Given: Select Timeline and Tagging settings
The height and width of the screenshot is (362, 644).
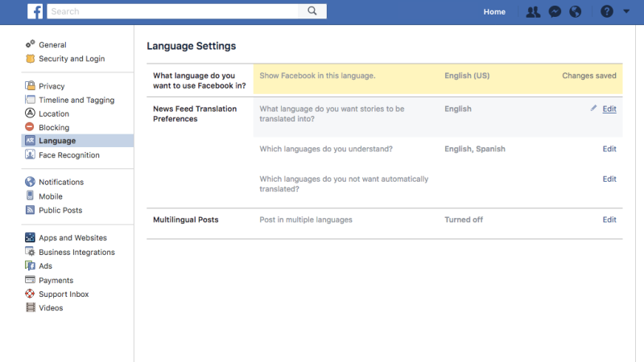Looking at the screenshot, I should (76, 100).
